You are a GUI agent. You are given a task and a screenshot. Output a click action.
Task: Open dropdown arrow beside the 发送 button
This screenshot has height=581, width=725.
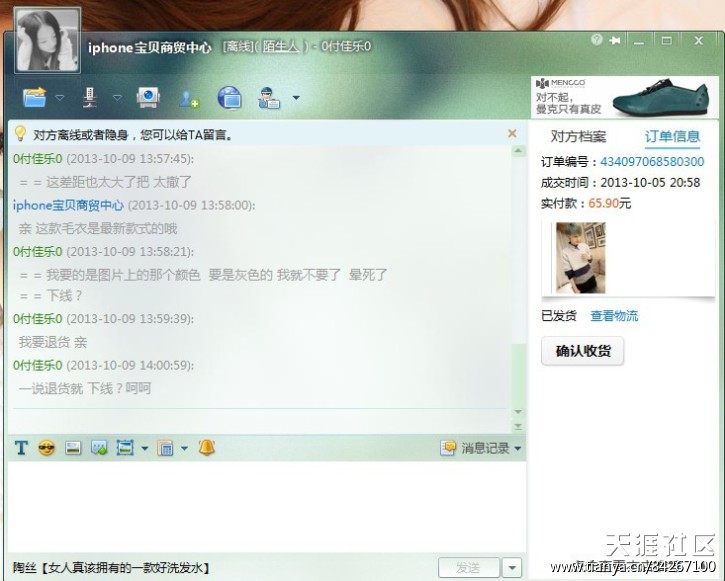(512, 568)
